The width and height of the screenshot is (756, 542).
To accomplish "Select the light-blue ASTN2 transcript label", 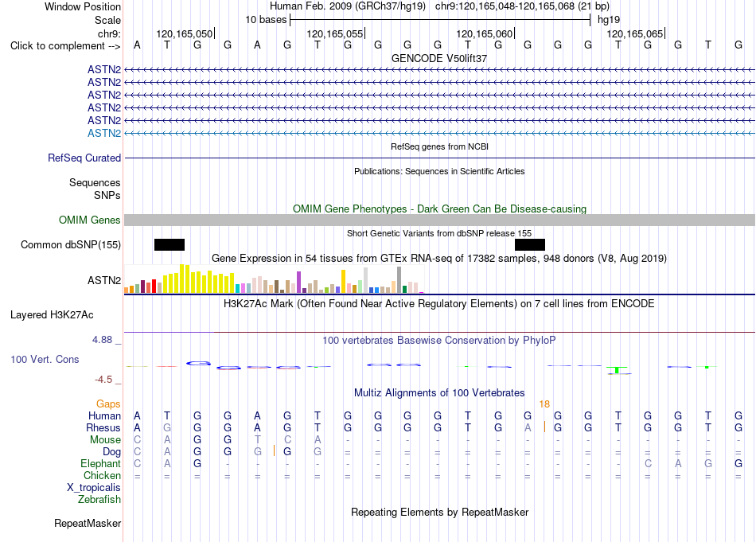I will point(104,133).
